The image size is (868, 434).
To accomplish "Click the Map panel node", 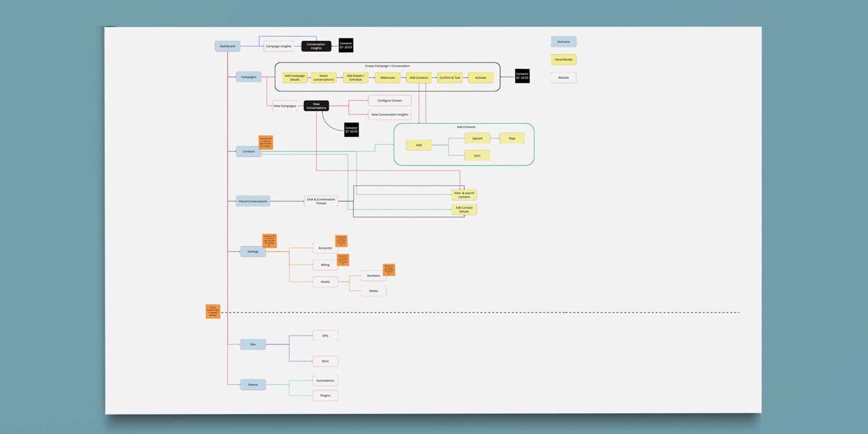I will [x=512, y=138].
